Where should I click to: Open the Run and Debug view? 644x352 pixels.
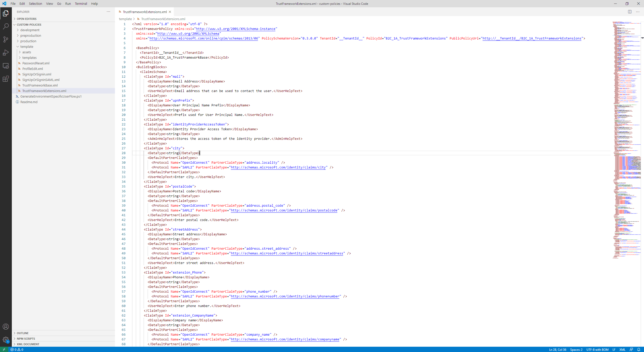[x=6, y=53]
